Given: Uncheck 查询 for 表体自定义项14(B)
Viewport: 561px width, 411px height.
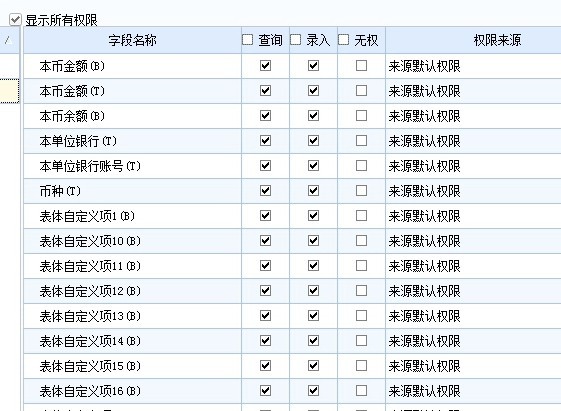Looking at the screenshot, I should click(x=265, y=341).
